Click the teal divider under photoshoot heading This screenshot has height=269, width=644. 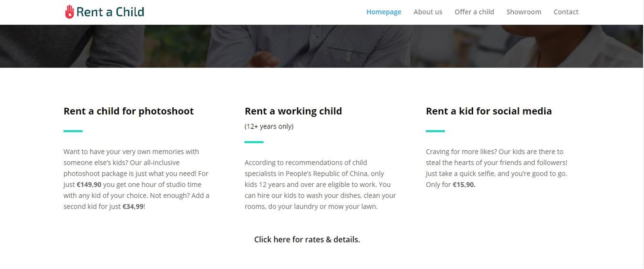pos(73,131)
